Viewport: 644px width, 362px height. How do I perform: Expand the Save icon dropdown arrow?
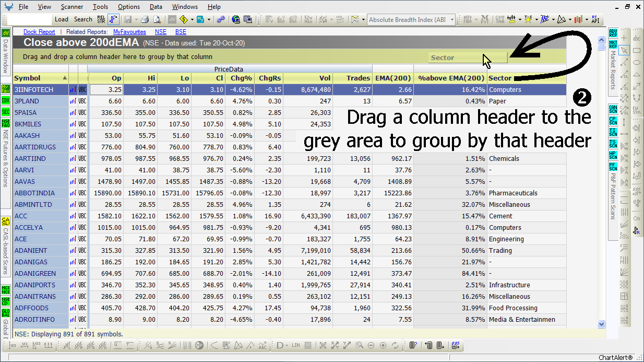click(135, 19)
